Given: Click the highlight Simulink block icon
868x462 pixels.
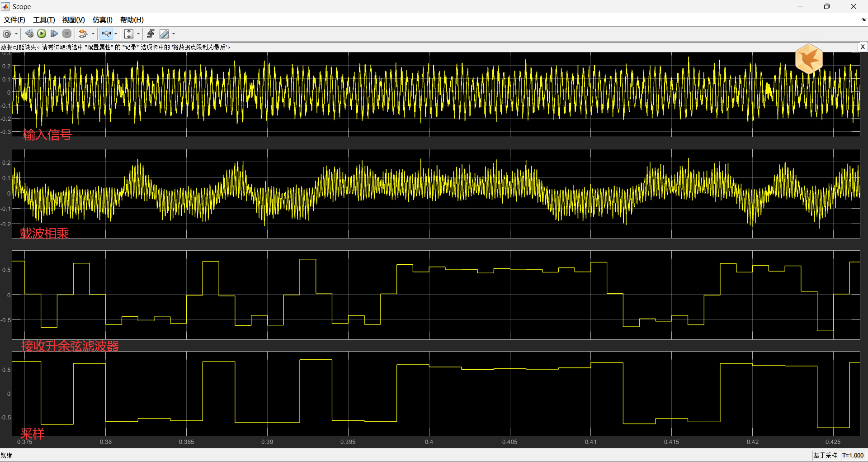Looking at the screenshot, I should coord(83,34).
